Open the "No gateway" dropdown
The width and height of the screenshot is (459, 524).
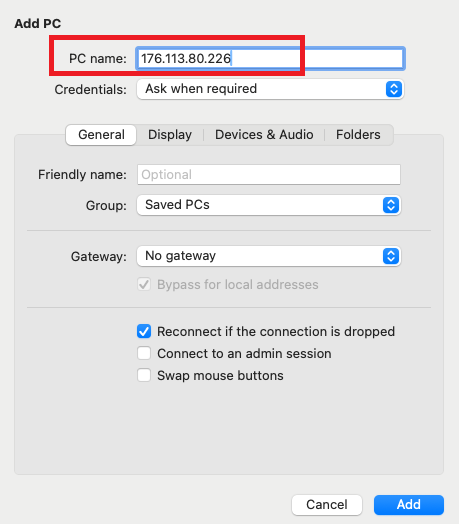(268, 256)
